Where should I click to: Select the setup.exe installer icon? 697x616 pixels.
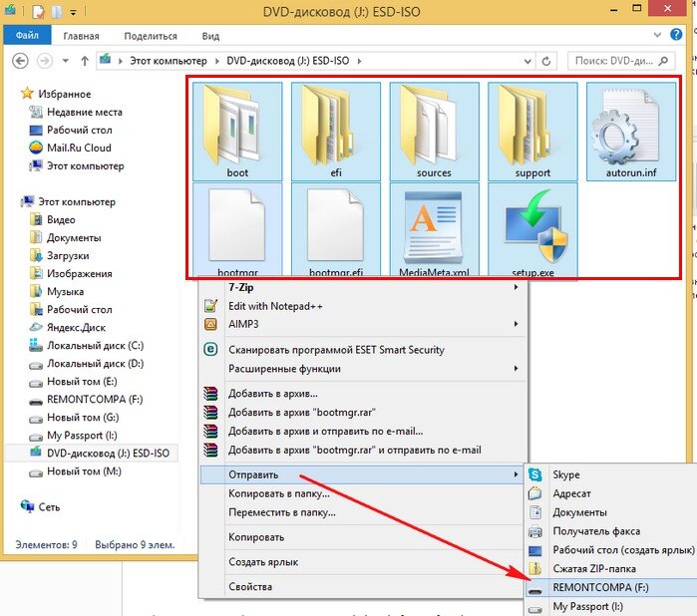click(535, 226)
